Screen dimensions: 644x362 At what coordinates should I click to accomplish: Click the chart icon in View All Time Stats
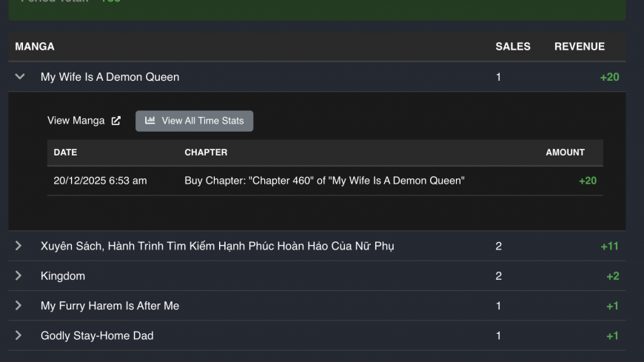click(150, 121)
